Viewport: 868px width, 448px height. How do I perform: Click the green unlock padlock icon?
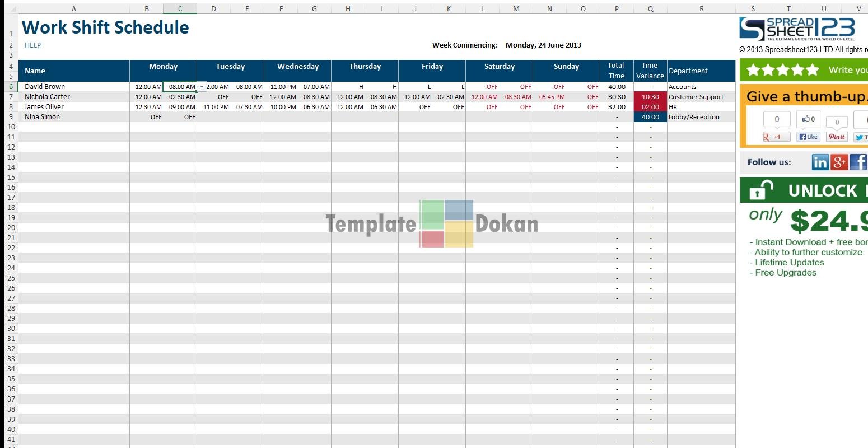click(x=757, y=190)
